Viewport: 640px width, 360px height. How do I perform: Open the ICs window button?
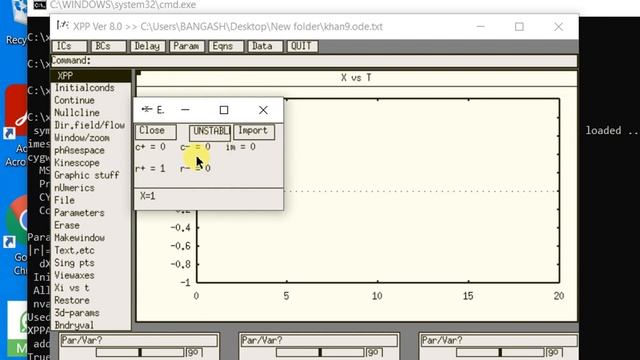(x=69, y=46)
